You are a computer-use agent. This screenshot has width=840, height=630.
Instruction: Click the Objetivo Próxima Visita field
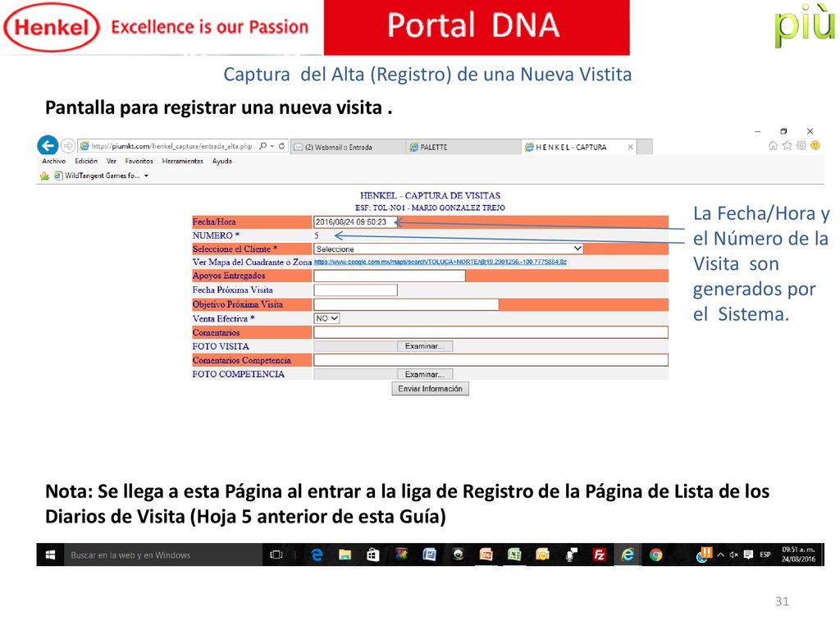[406, 304]
